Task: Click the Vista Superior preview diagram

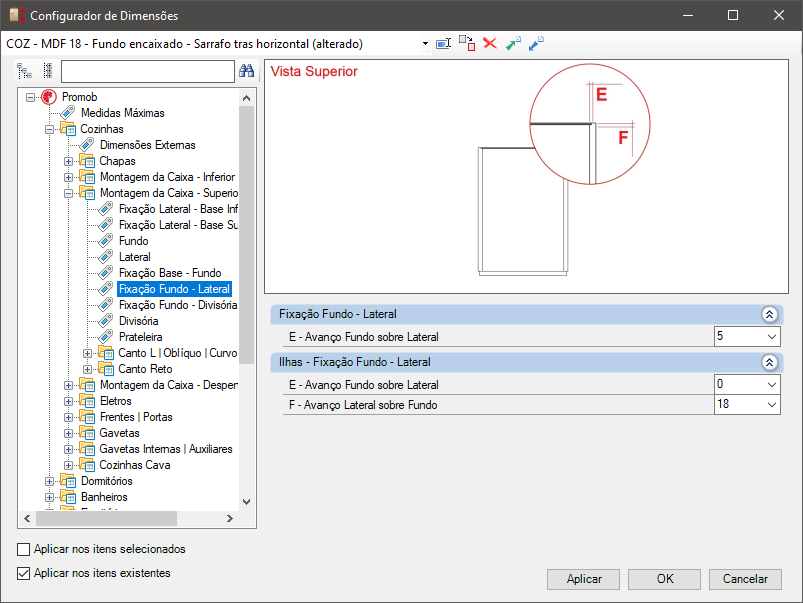Action: click(x=526, y=177)
